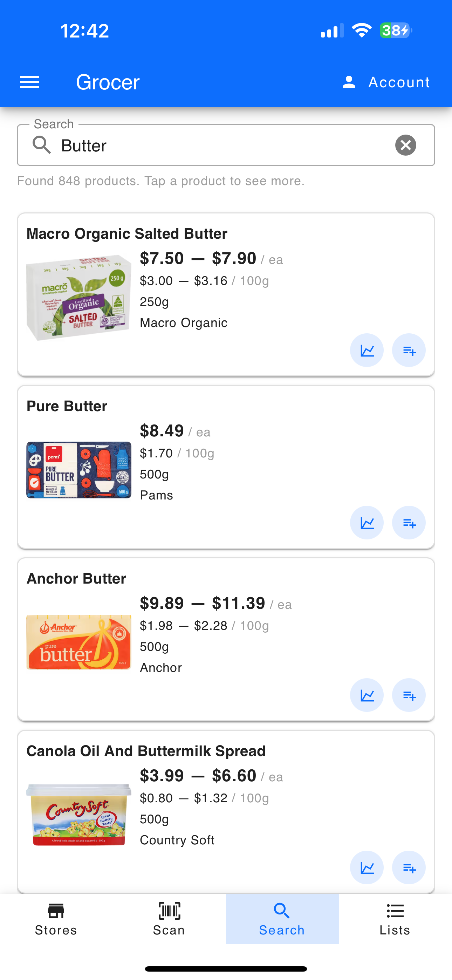Select the Search tab

pyautogui.click(x=282, y=919)
